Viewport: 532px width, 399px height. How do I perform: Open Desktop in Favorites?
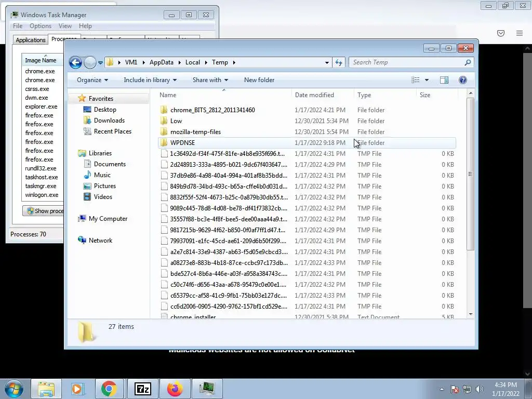click(105, 110)
